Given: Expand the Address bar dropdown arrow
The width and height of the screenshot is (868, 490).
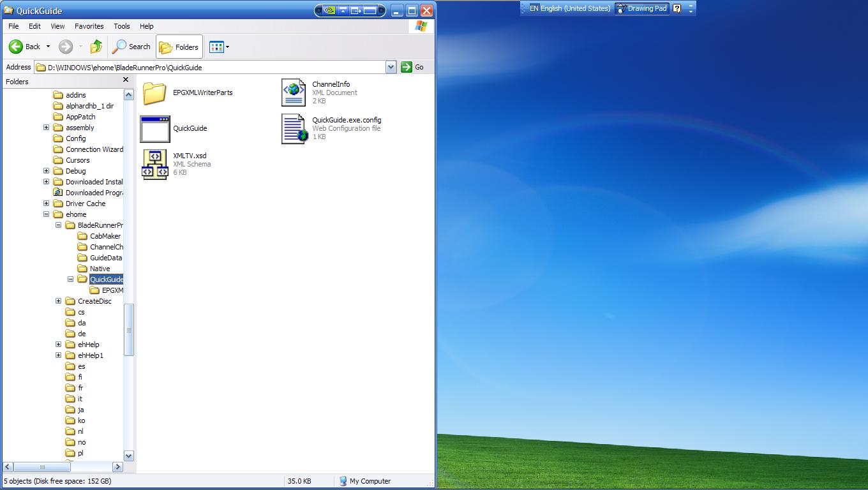Looking at the screenshot, I should click(x=391, y=67).
